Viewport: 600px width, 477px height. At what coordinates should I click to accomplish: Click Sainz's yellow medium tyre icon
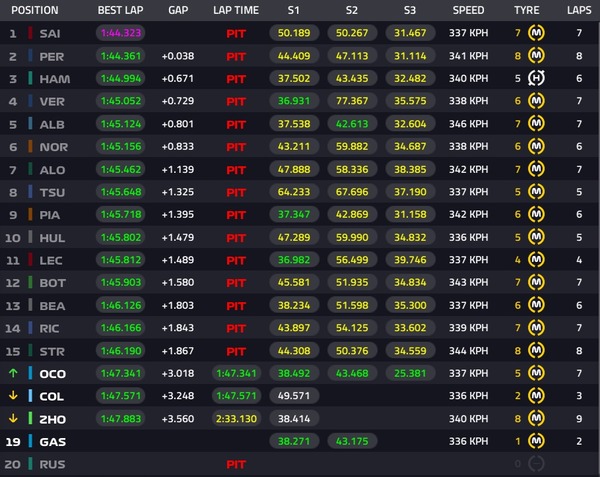tap(536, 33)
